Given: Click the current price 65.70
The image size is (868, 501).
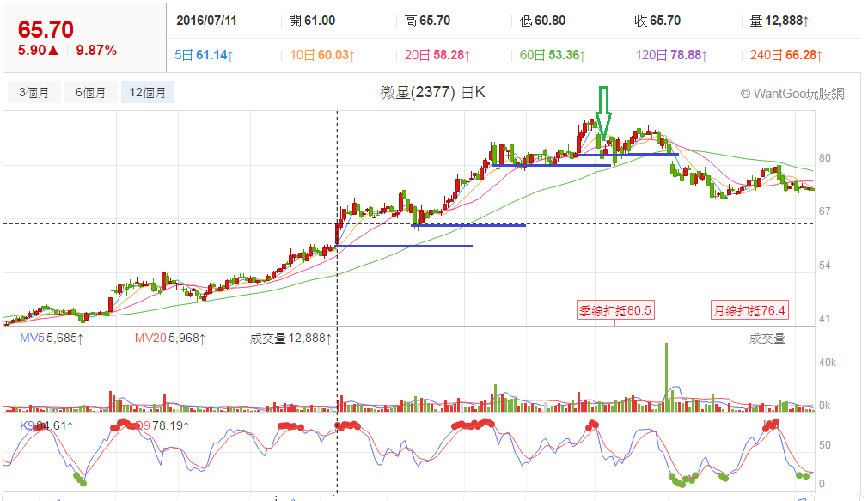Looking at the screenshot, I should click(x=46, y=29).
